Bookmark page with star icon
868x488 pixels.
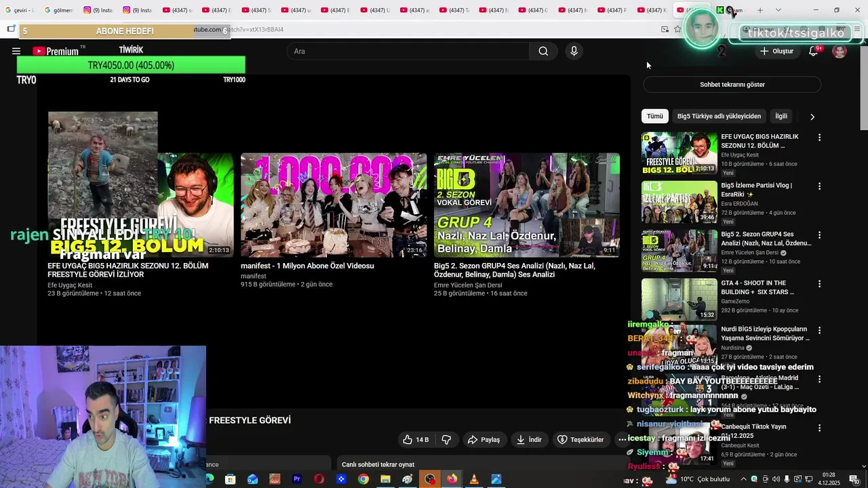[677, 29]
